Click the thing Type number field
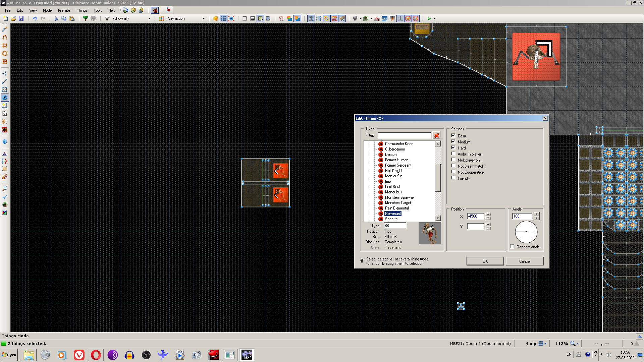Screen dimensions: 644x362 click(395, 226)
